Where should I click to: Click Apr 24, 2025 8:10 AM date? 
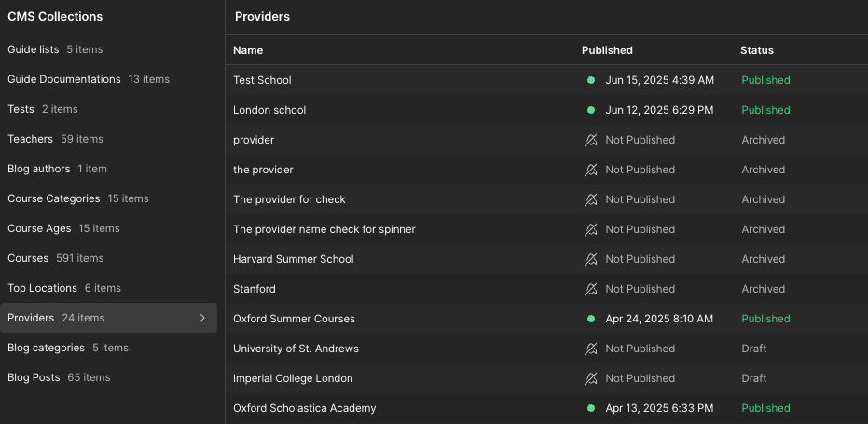tap(659, 319)
